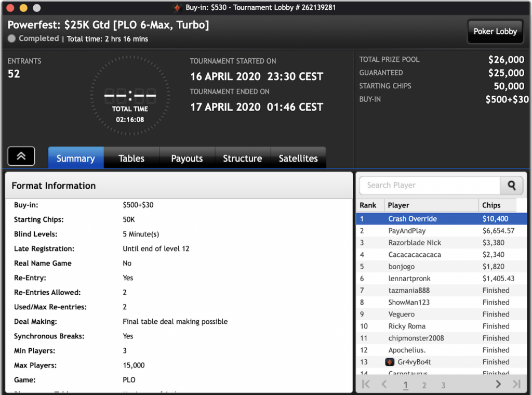Click the magnifying glass search icon
This screenshot has width=532, height=395.
(x=512, y=185)
